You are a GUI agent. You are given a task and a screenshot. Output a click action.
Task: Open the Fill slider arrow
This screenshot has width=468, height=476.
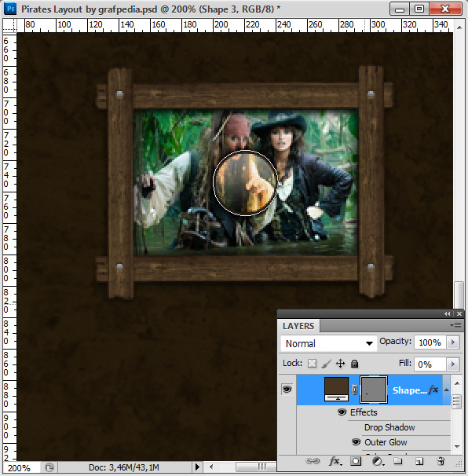point(453,364)
